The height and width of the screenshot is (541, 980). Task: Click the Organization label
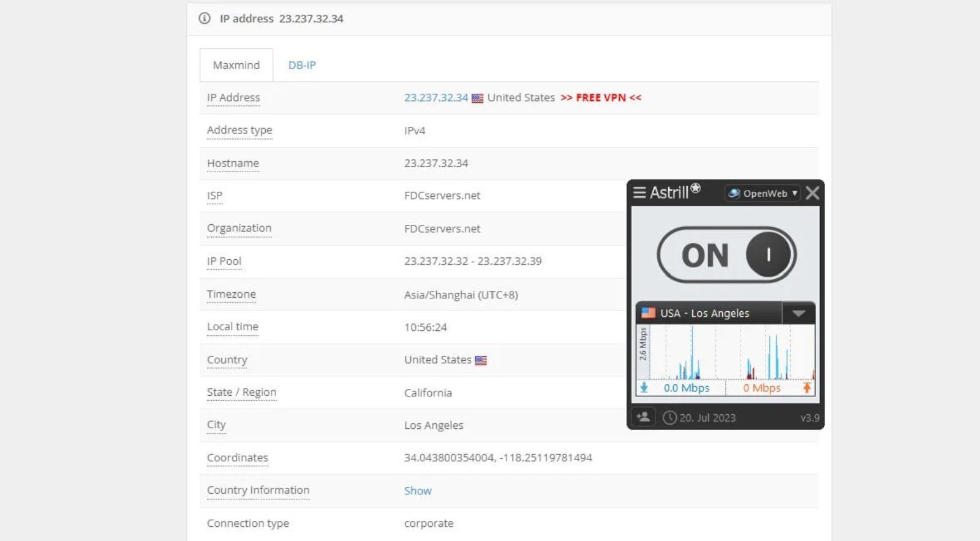[x=239, y=229]
